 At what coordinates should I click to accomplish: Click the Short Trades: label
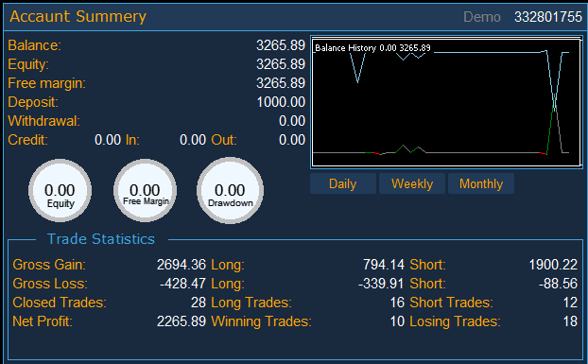coord(451,303)
